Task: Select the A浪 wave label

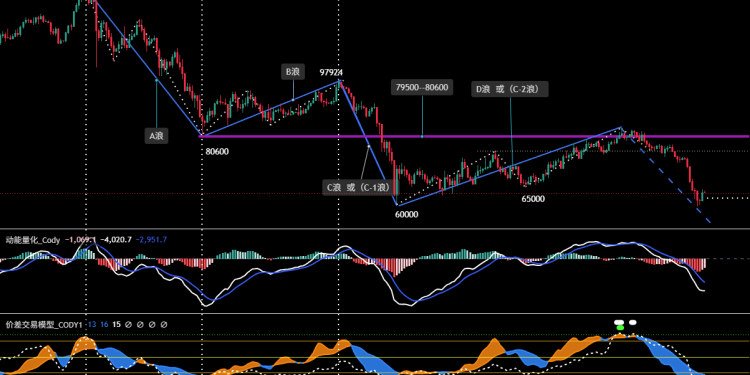Action: coord(156,136)
